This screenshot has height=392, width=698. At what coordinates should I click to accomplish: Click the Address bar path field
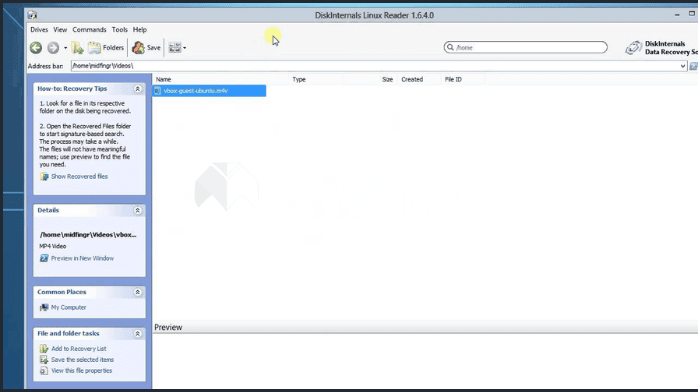(375, 66)
